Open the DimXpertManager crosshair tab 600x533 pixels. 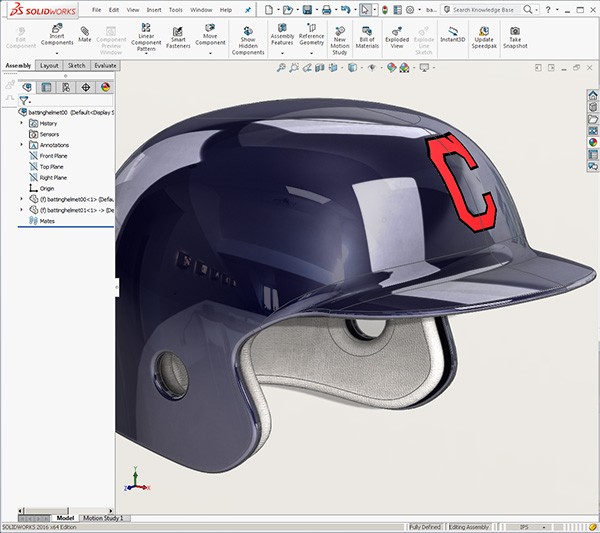[x=86, y=87]
